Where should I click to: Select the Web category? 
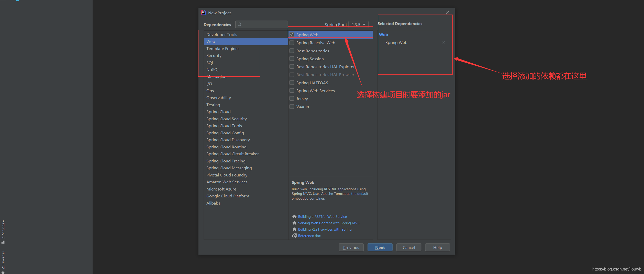[x=246, y=42]
